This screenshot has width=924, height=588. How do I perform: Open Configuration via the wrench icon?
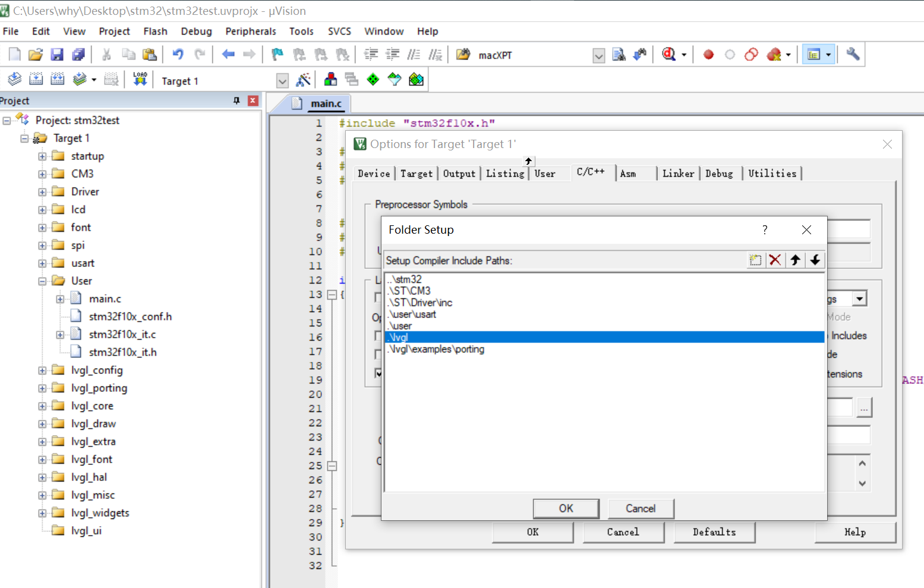[x=853, y=55]
